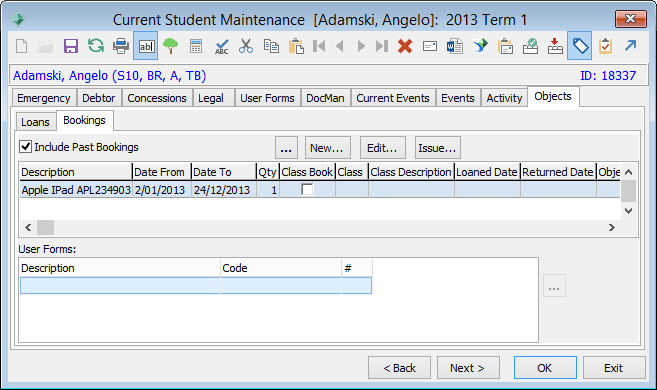Viewport: 657px width, 390px height.
Task: Click the Issue... button
Action: click(437, 148)
